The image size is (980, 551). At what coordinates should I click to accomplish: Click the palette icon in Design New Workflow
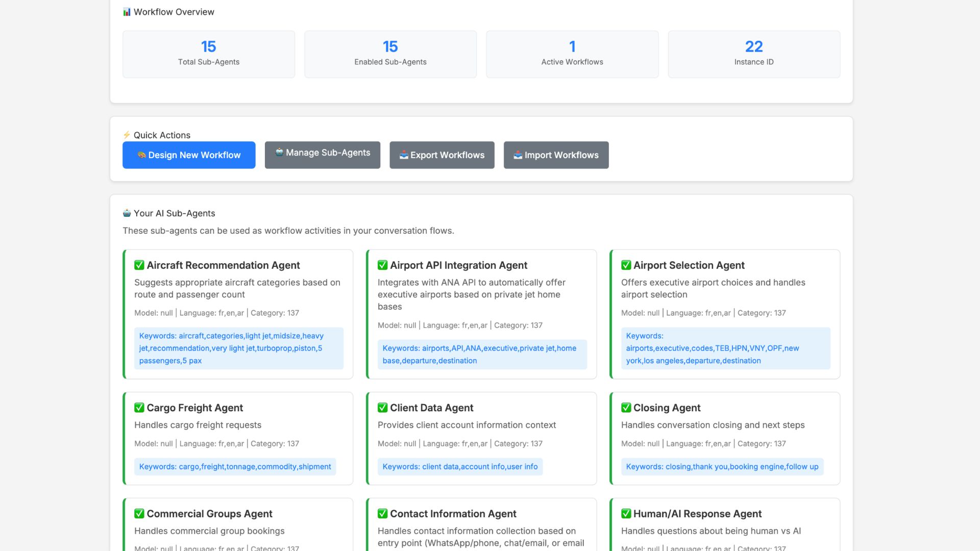tap(141, 155)
